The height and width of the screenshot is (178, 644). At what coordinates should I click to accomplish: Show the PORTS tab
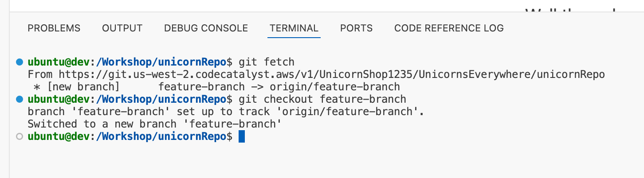356,28
